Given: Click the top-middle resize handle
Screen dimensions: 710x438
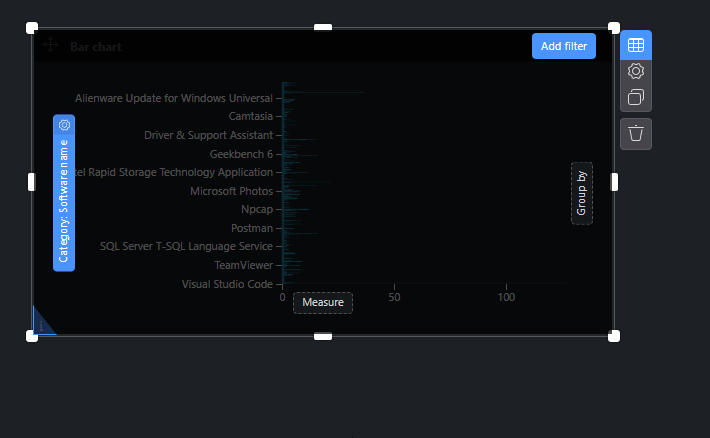Looking at the screenshot, I should tap(323, 28).
